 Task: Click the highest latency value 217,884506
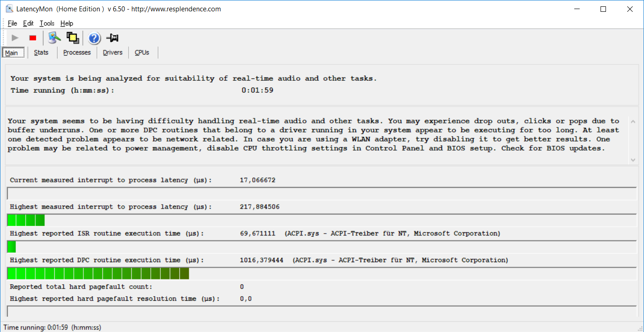pyautogui.click(x=260, y=207)
